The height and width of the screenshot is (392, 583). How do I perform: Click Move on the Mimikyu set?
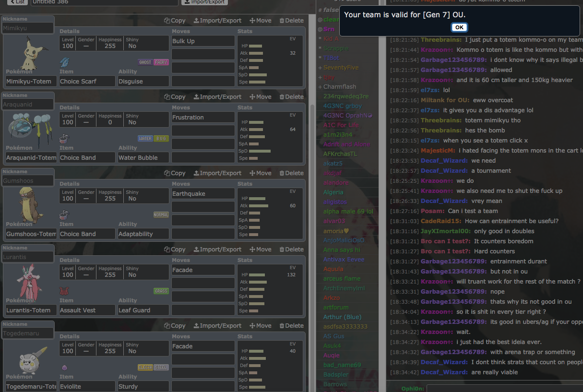261,21
